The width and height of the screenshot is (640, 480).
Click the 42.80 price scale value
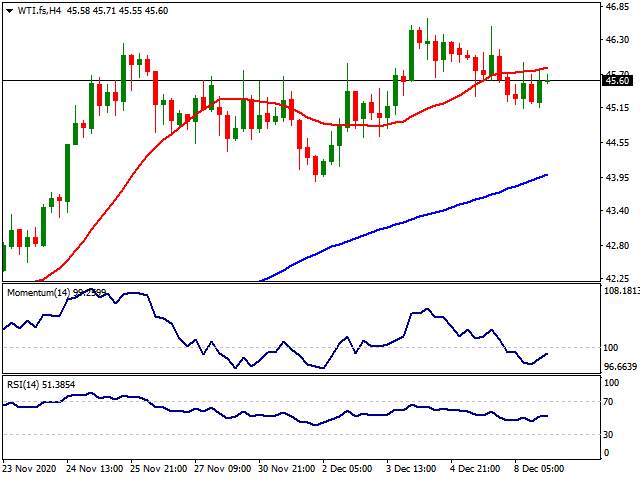617,246
